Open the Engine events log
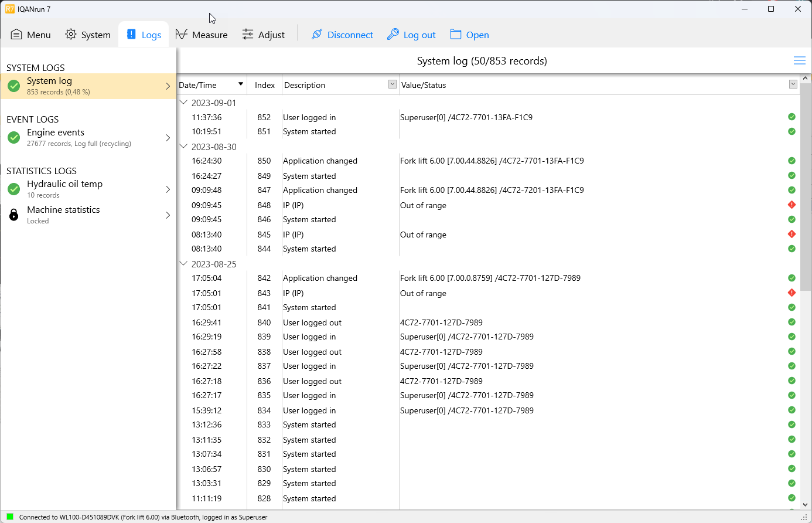Image resolution: width=812 pixels, height=523 pixels. click(88, 137)
